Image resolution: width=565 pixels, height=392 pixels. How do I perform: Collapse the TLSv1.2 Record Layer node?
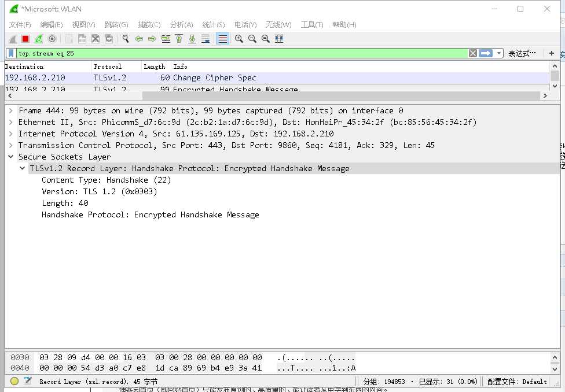coord(23,168)
